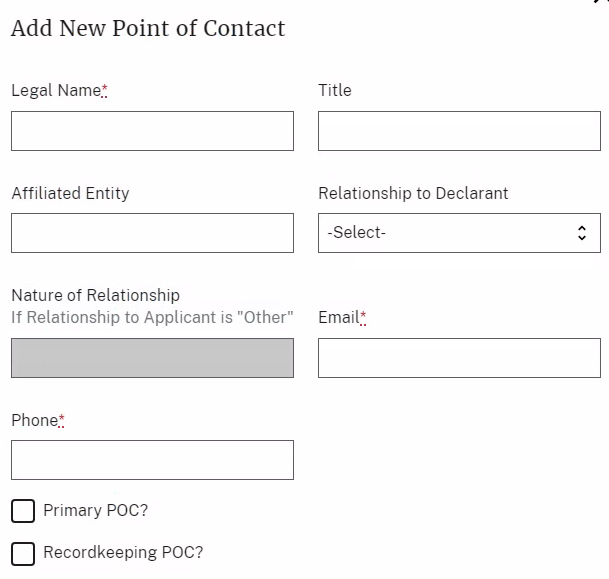
Task: Click the "Title" field label
Action: coord(335,91)
